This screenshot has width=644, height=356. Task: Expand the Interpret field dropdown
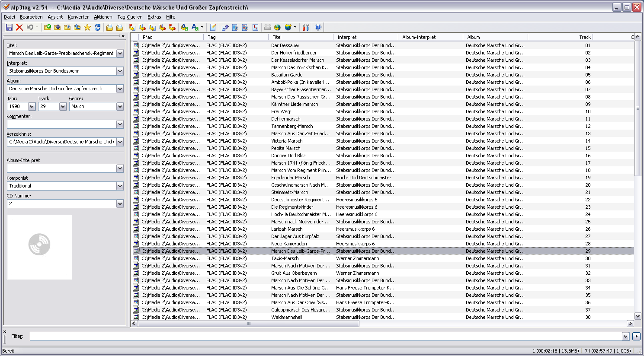click(x=120, y=71)
